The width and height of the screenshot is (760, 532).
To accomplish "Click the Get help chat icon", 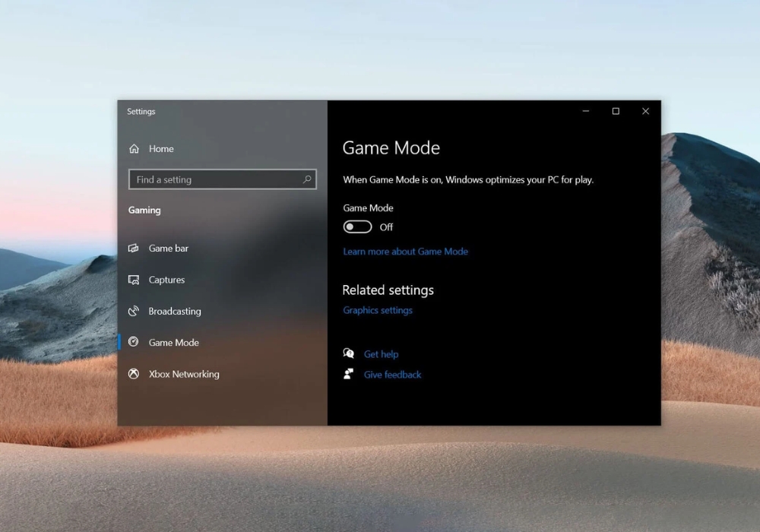I will point(349,353).
